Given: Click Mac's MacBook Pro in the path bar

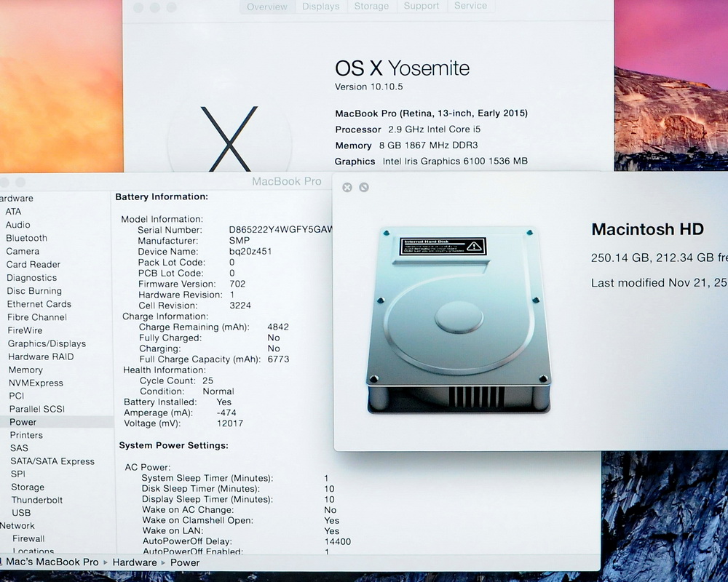Looking at the screenshot, I should point(52,562).
